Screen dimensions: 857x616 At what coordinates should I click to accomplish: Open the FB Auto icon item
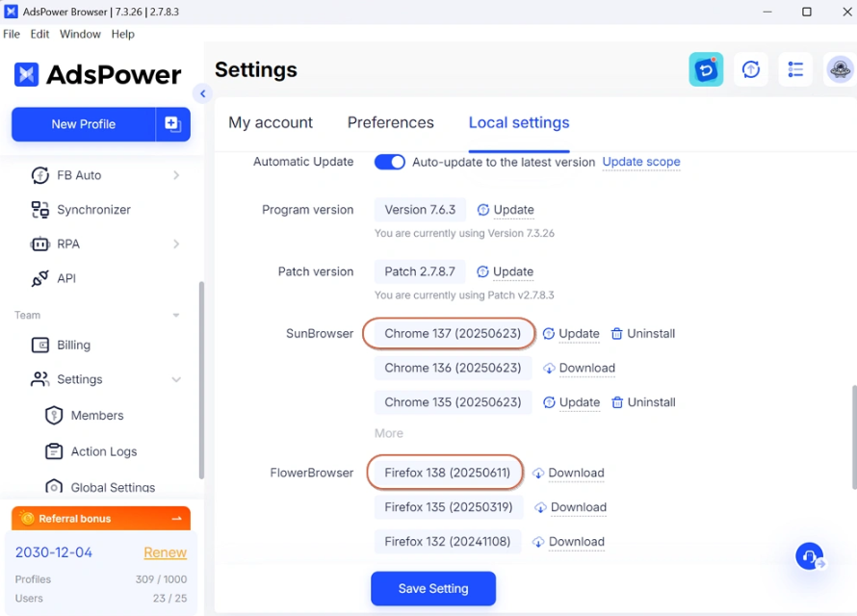tap(39, 175)
